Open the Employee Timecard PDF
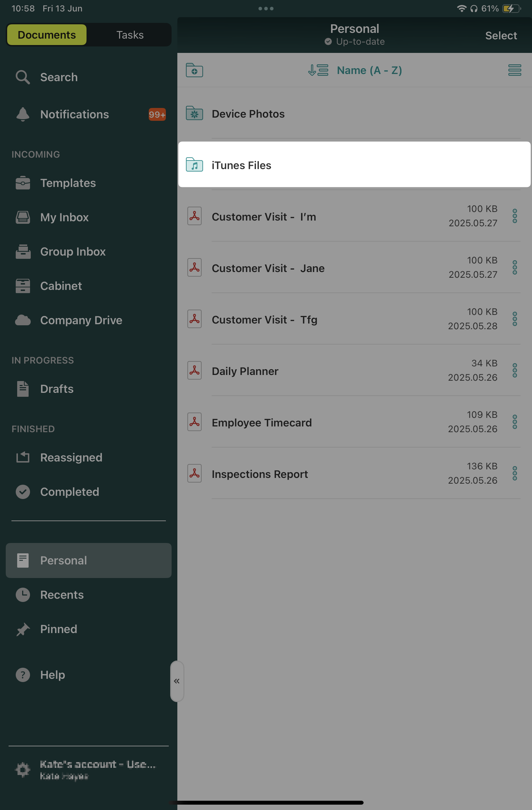Screen dimensions: 532x810 tap(262, 423)
